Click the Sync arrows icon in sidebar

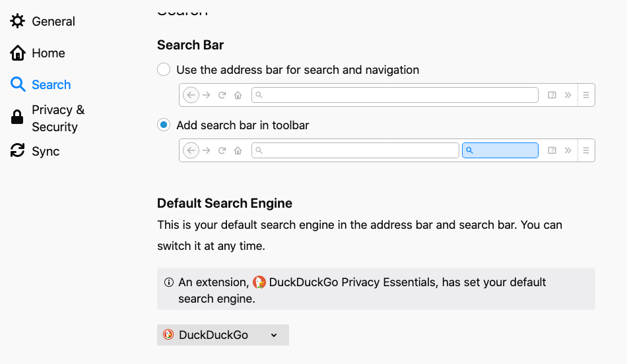coord(17,151)
